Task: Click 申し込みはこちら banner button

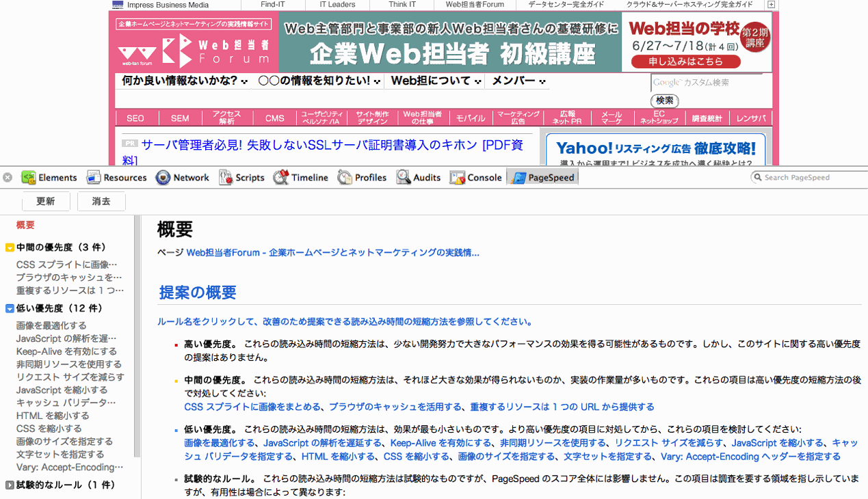Action: [685, 62]
